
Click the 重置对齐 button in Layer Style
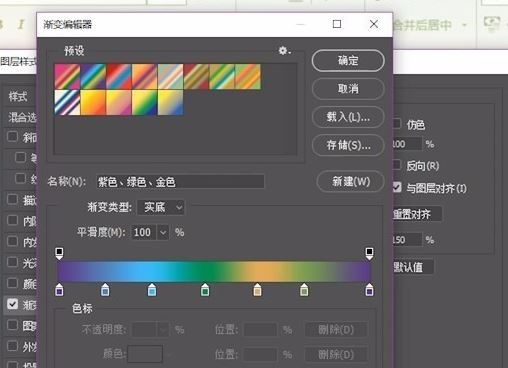417,214
